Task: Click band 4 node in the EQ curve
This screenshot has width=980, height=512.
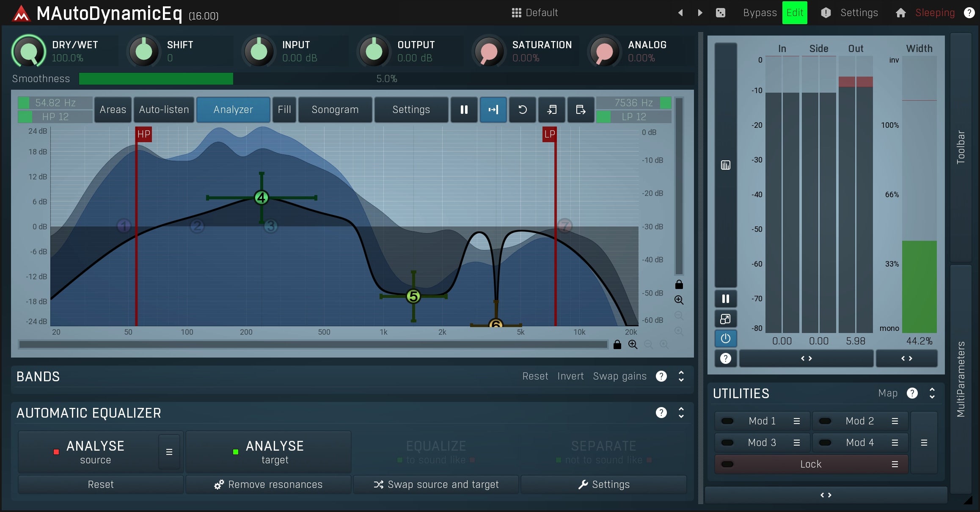Action: (x=261, y=198)
